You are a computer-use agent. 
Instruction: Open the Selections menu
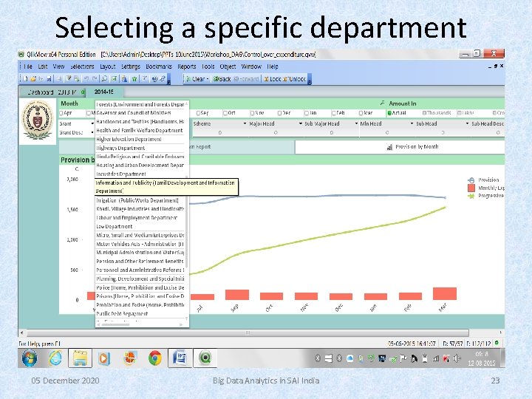pos(82,66)
